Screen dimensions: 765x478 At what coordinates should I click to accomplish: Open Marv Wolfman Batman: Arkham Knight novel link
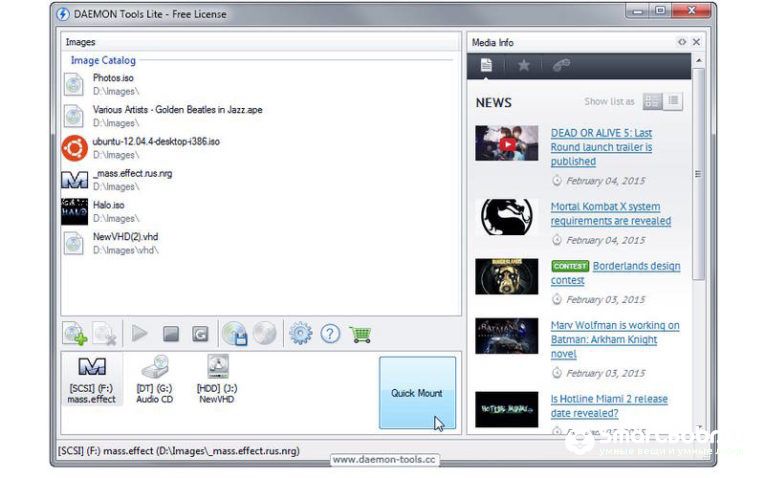615,339
